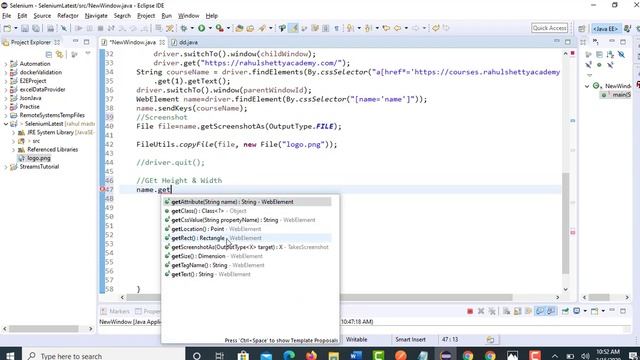Open the Navigate menu
This screenshot has width=640, height=360.
96,16
